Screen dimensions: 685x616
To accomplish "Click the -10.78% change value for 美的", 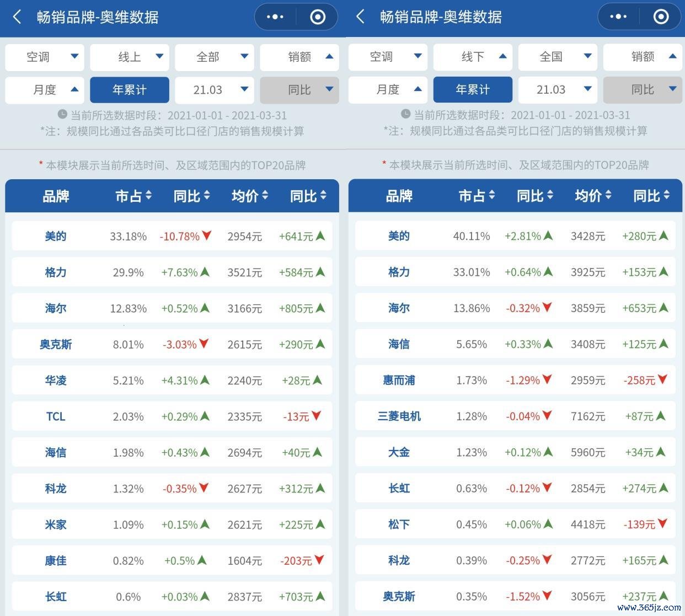I will pos(180,236).
